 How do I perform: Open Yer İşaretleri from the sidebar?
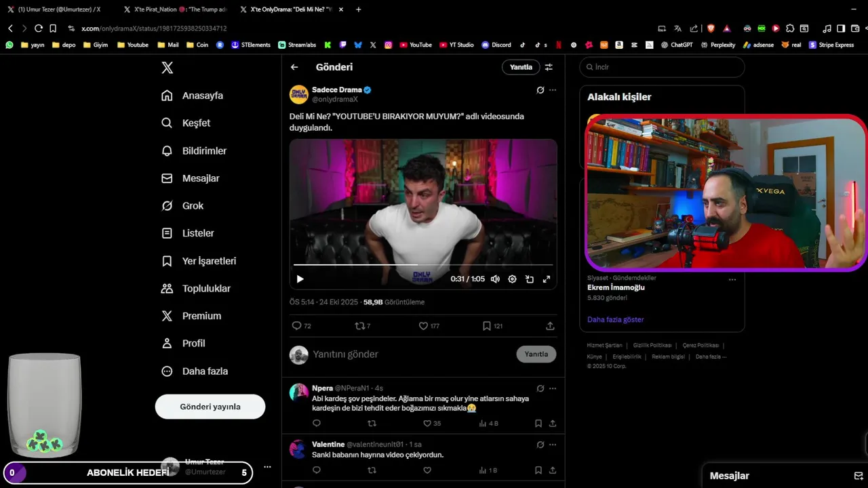click(198, 261)
